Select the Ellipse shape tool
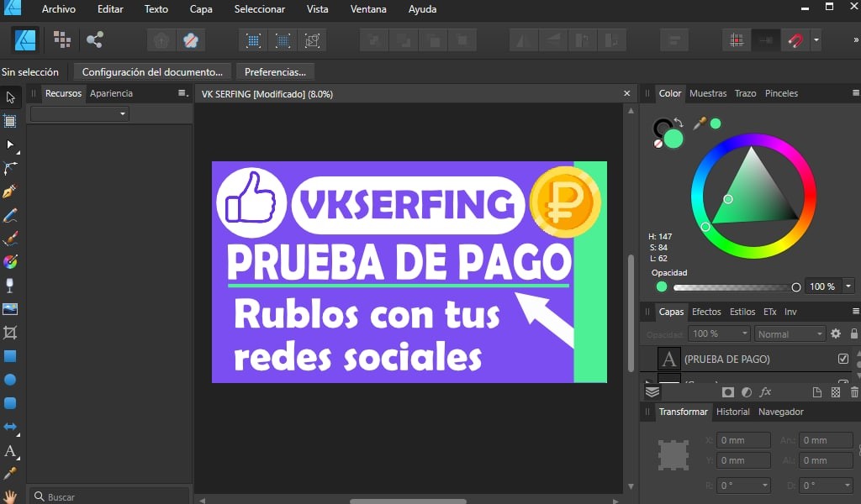 tap(10, 380)
